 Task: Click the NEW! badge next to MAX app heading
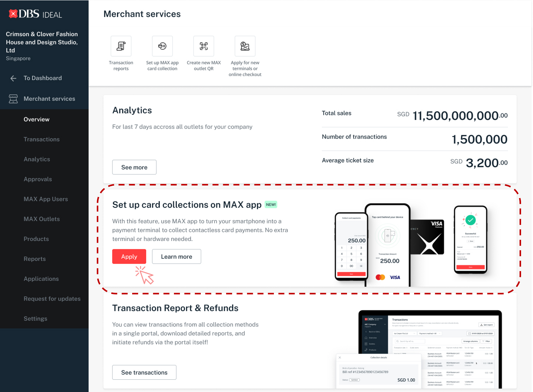click(x=271, y=205)
